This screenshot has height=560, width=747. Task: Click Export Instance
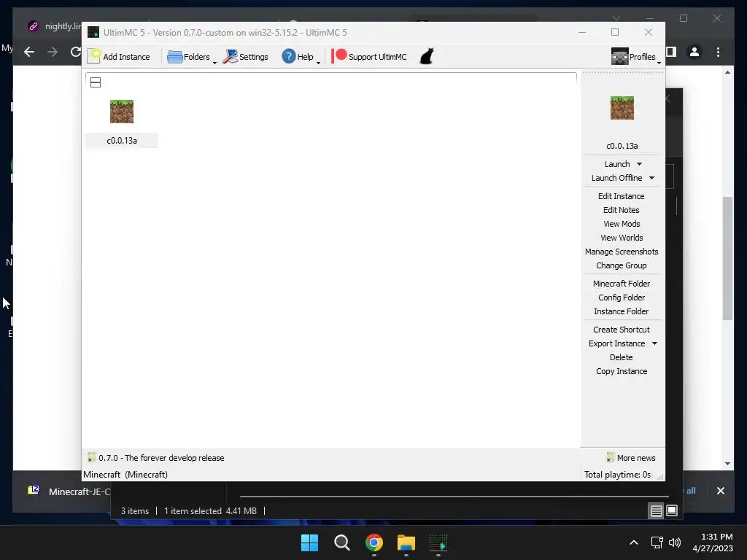pyautogui.click(x=616, y=343)
